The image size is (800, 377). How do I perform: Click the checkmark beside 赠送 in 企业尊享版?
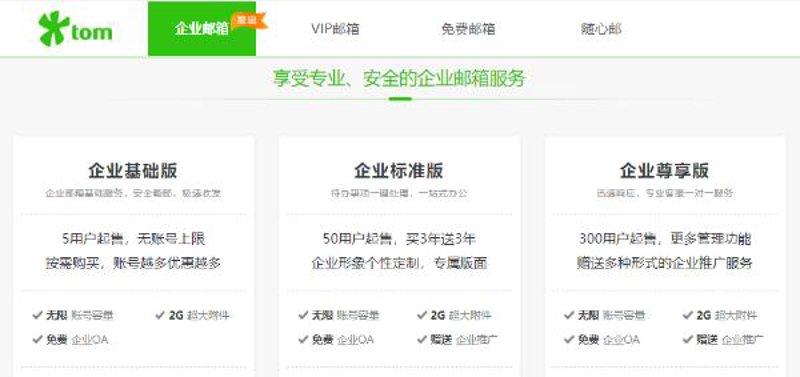pyautogui.click(x=688, y=339)
